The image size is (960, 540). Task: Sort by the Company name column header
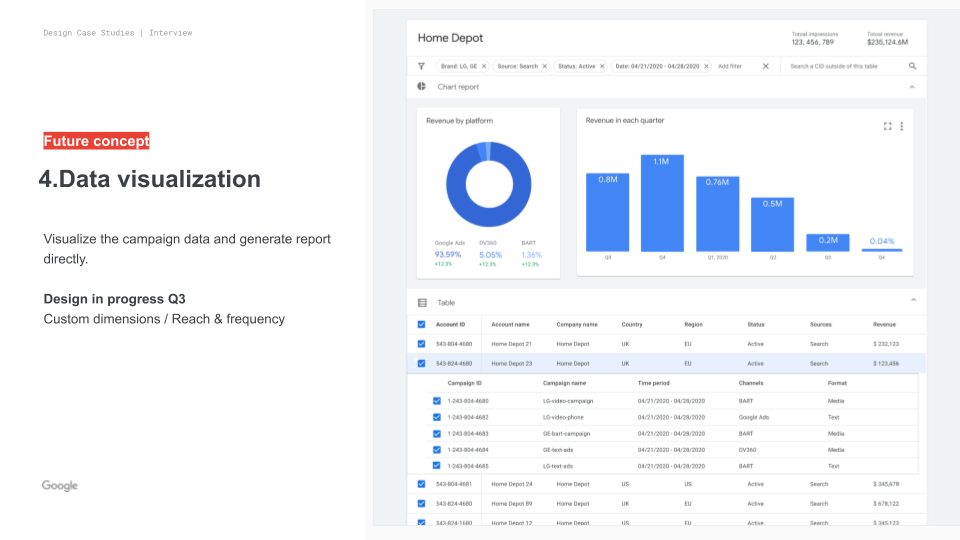pos(577,324)
